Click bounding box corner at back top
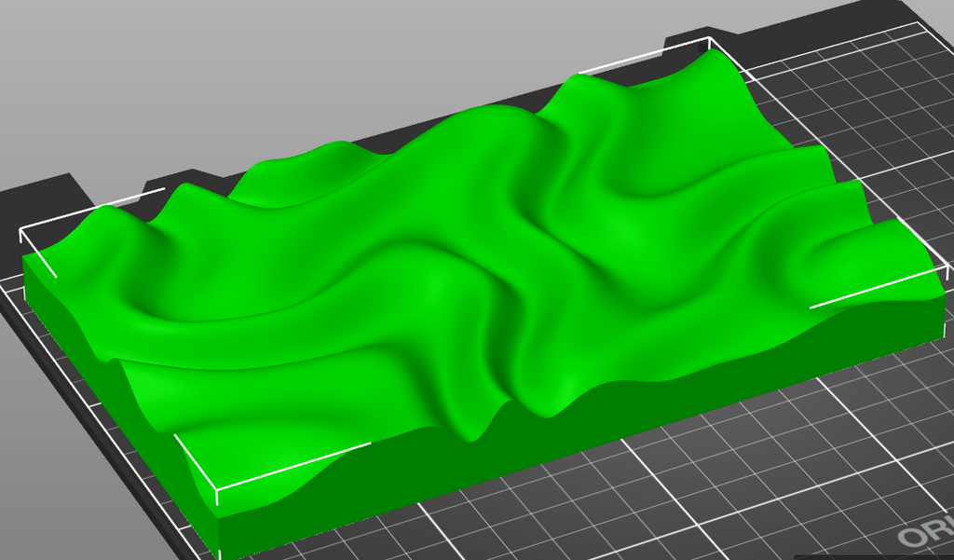The height and width of the screenshot is (560, 954). pyautogui.click(x=710, y=39)
